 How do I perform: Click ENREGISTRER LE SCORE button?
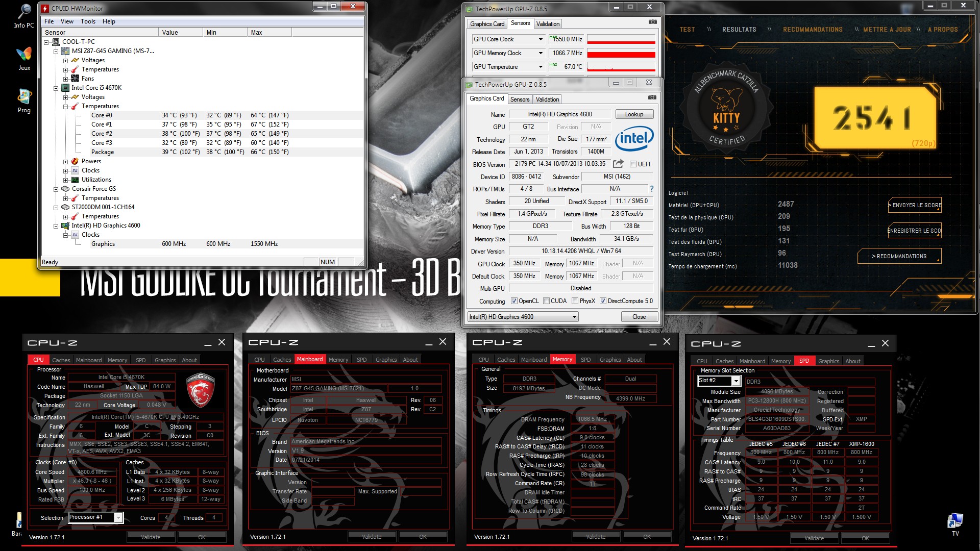(x=915, y=231)
